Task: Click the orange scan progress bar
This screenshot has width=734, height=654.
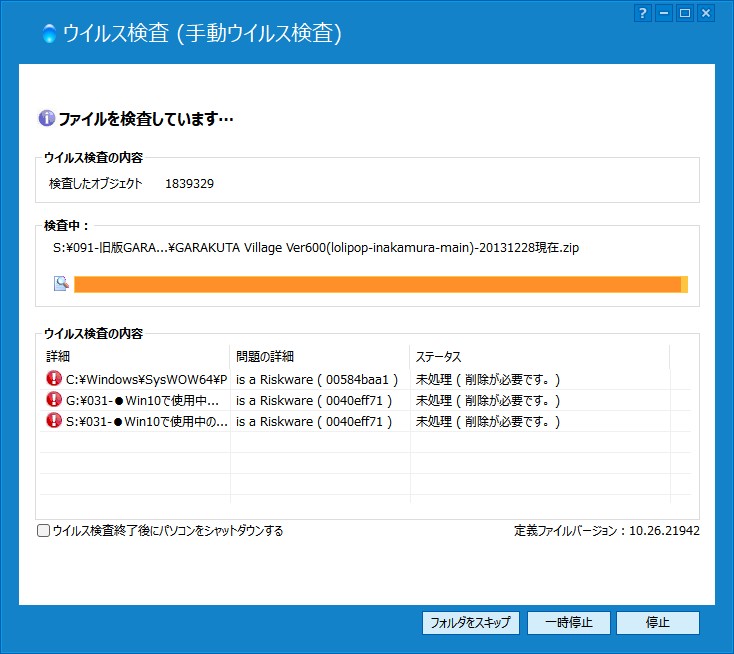Action: point(378,284)
